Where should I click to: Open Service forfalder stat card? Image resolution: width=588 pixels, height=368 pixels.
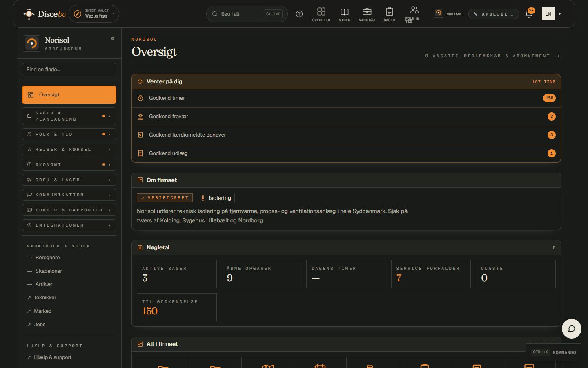431,274
